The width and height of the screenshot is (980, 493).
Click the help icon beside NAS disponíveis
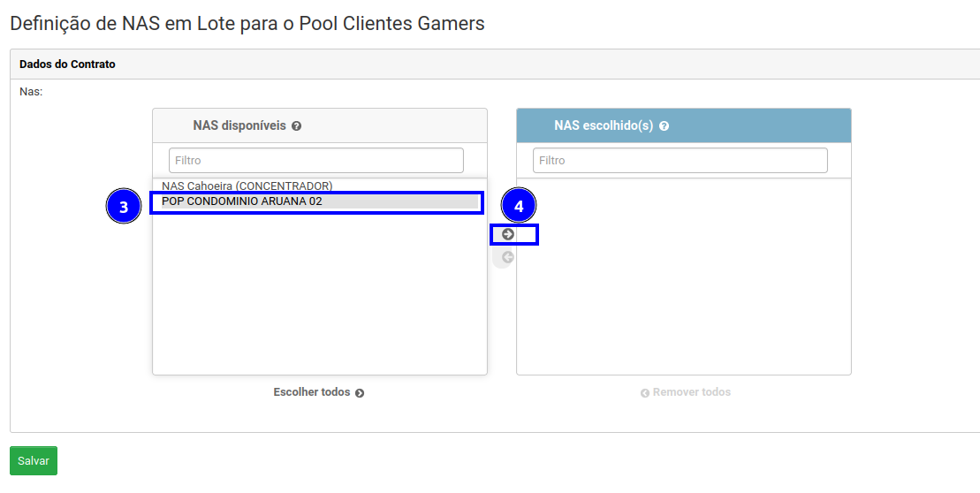pyautogui.click(x=297, y=126)
